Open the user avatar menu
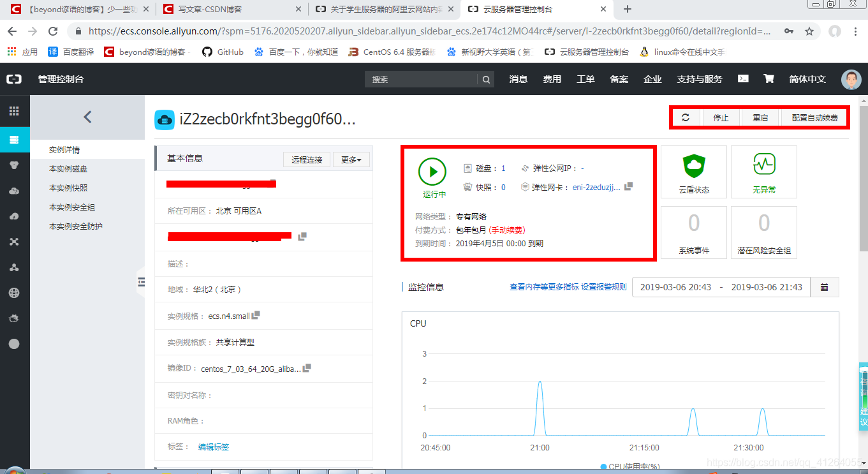This screenshot has height=474, width=868. click(x=851, y=79)
